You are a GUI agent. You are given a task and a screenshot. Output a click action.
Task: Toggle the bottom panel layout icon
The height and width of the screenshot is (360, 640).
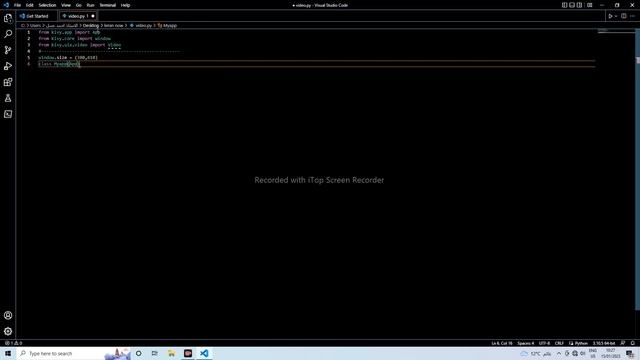click(572, 5)
